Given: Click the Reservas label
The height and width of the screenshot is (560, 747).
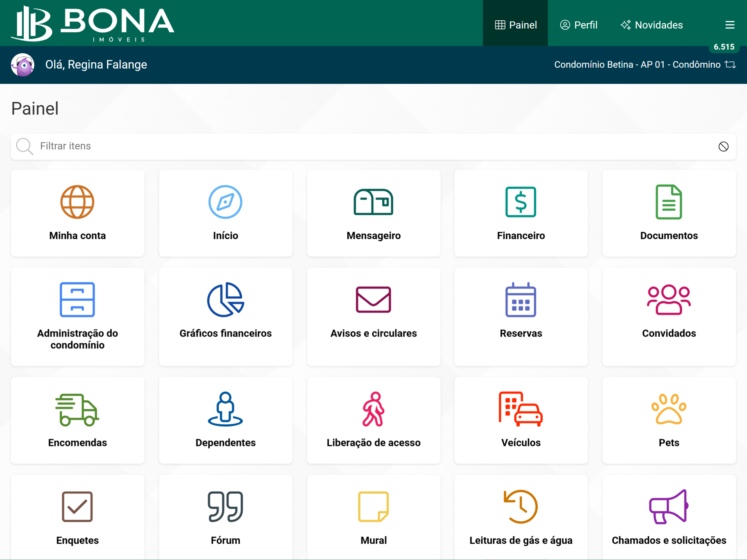Looking at the screenshot, I should pos(521,333).
